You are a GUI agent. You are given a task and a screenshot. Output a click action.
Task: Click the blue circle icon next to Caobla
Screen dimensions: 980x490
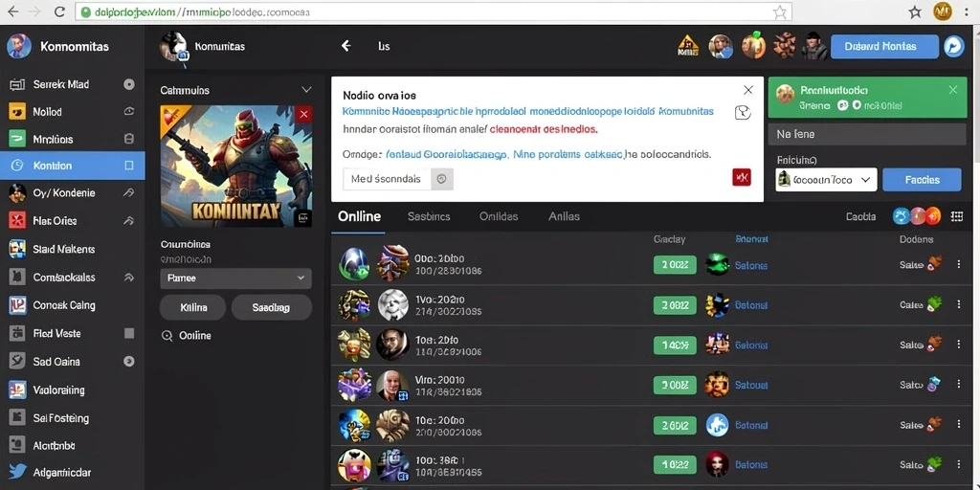pyautogui.click(x=902, y=216)
